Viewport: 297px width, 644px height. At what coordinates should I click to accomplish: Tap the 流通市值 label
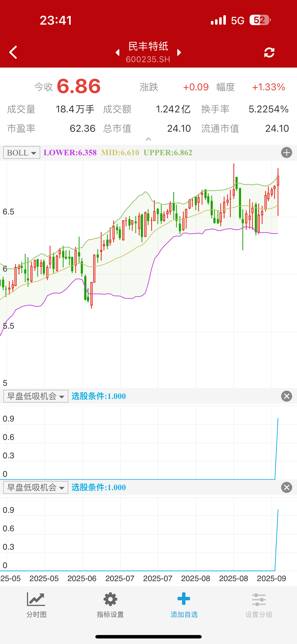[220, 129]
